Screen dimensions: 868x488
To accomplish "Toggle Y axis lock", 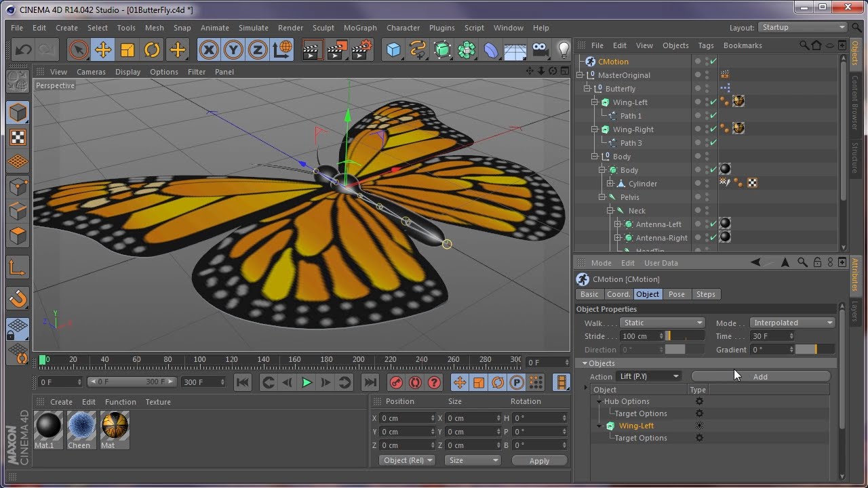I will coord(233,49).
